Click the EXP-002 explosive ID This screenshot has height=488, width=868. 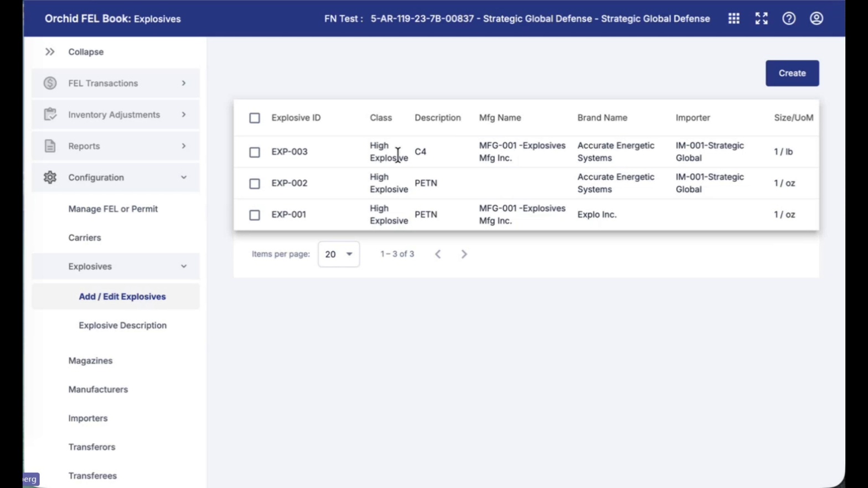click(x=289, y=183)
